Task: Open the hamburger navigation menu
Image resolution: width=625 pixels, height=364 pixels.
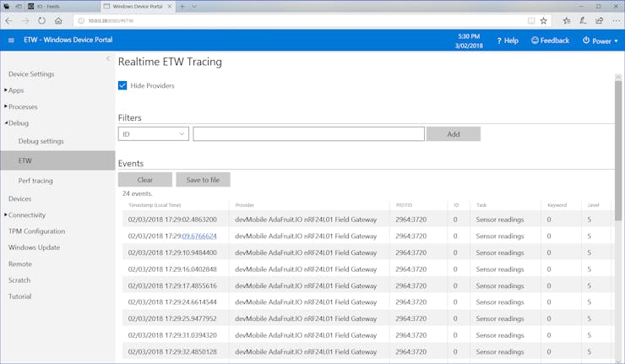Action: coord(11,41)
